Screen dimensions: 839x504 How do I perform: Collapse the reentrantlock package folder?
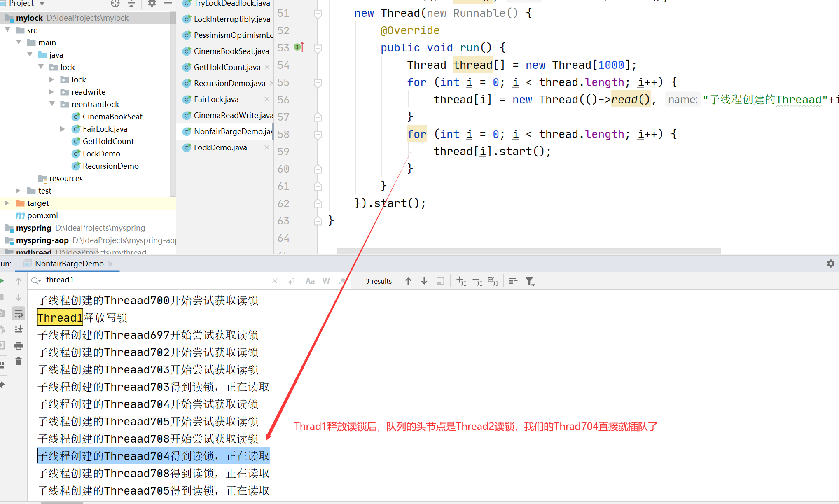pyautogui.click(x=52, y=104)
